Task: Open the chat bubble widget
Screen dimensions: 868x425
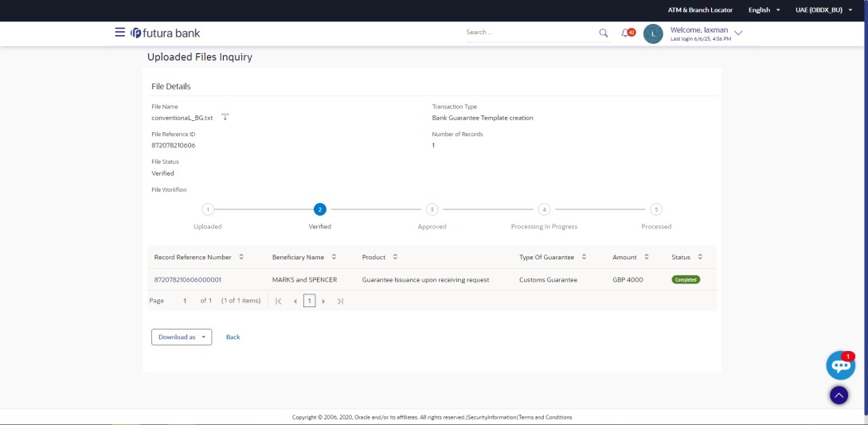Action: click(840, 365)
